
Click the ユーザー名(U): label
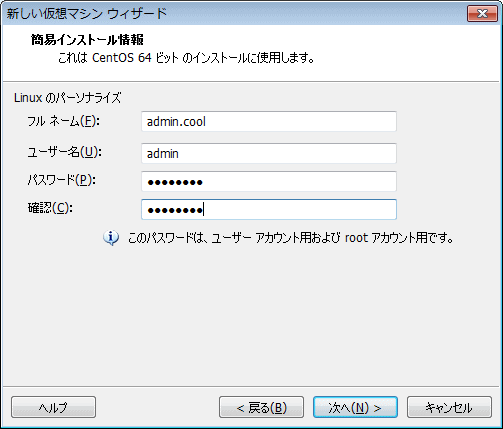64,152
